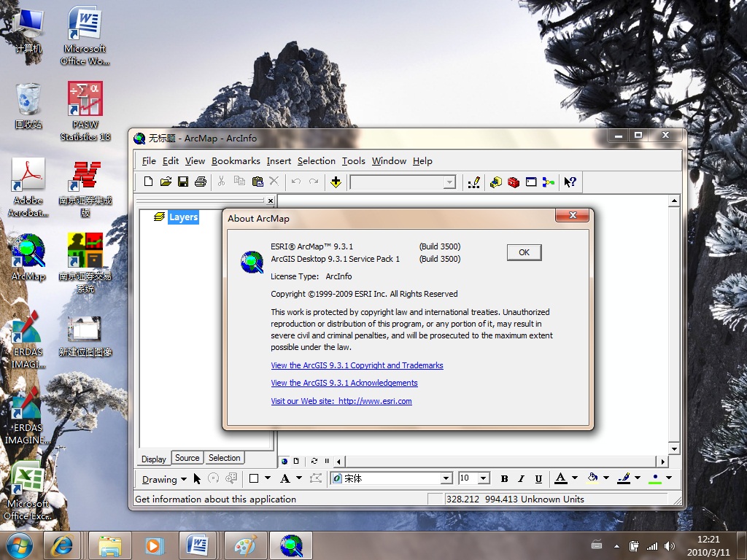This screenshot has width=747, height=560.
Task: Select the rectangle drawing tool
Action: pos(254,478)
